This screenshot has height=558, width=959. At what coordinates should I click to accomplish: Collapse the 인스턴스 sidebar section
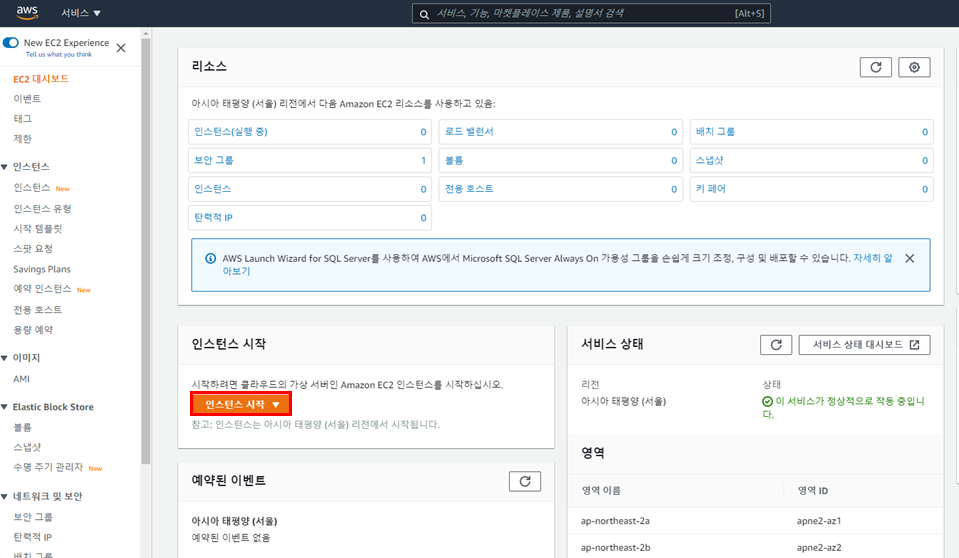point(4,167)
